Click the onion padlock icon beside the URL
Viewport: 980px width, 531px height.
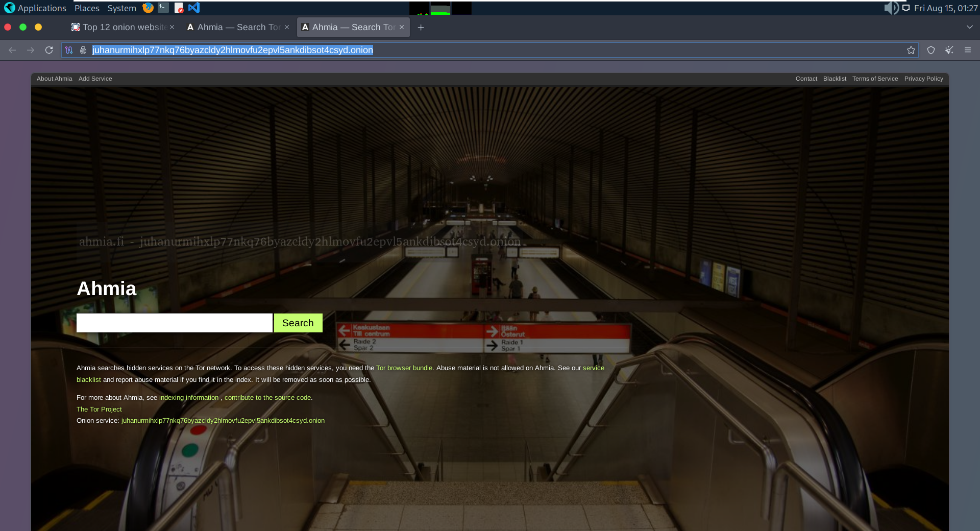coord(83,50)
